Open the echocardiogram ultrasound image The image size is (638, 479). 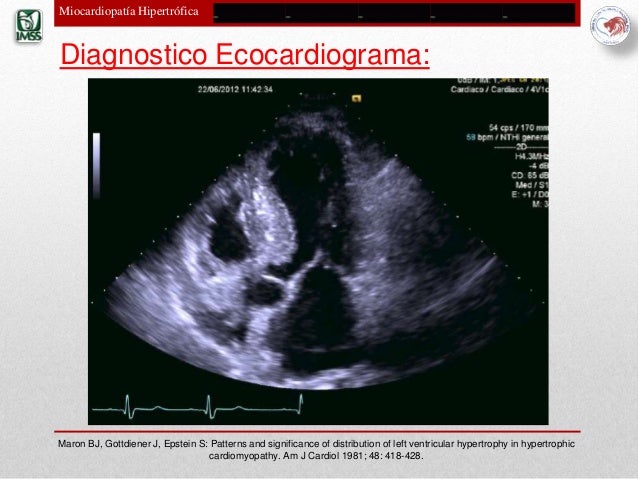[x=318, y=251]
